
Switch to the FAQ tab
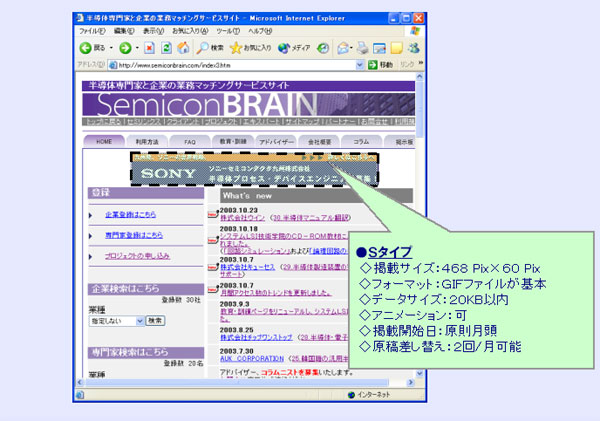point(190,141)
